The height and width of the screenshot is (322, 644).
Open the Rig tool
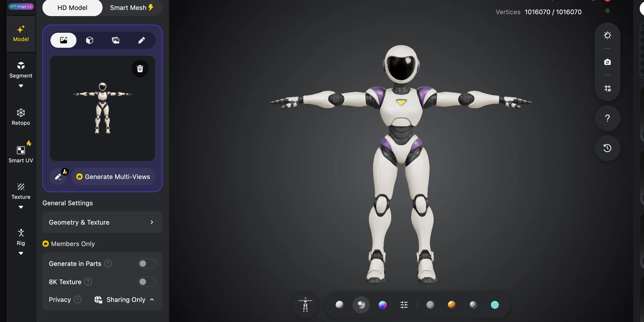21,237
